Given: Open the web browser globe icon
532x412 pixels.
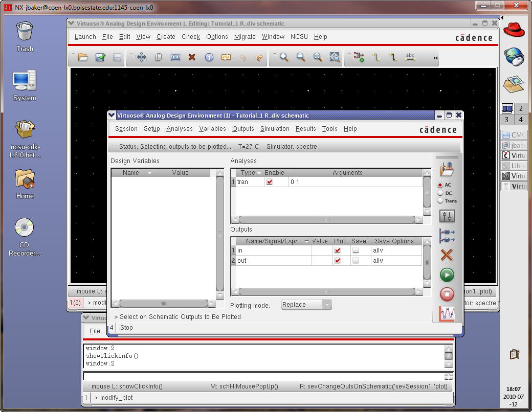Looking at the screenshot, I should click(514, 57).
